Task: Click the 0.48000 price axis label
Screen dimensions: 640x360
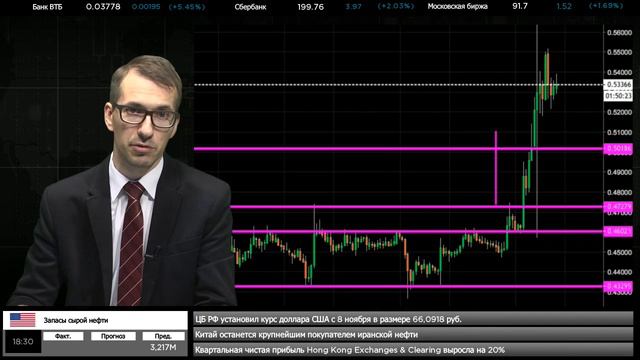Action: (619, 192)
